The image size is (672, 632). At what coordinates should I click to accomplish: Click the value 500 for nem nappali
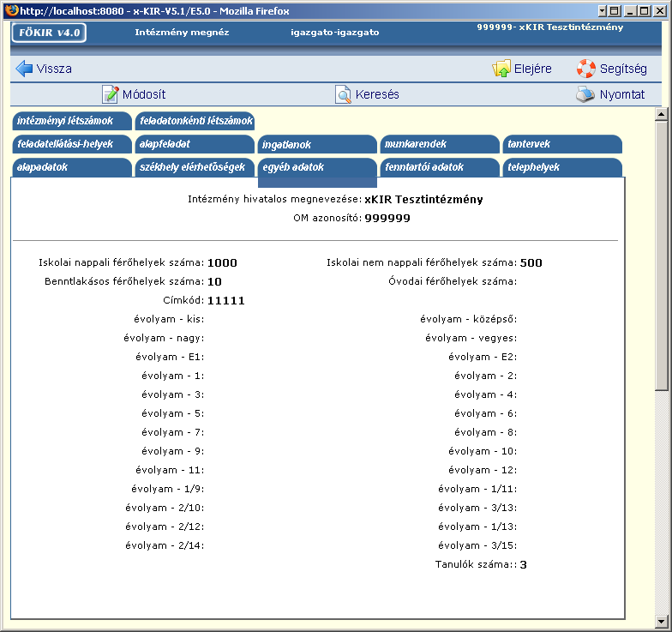(x=531, y=262)
